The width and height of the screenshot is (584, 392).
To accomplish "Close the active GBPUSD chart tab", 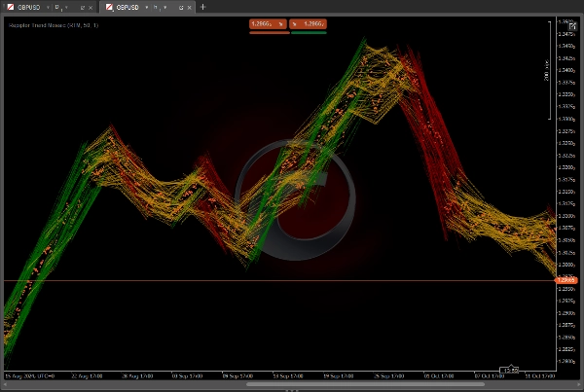I will coord(189,8).
